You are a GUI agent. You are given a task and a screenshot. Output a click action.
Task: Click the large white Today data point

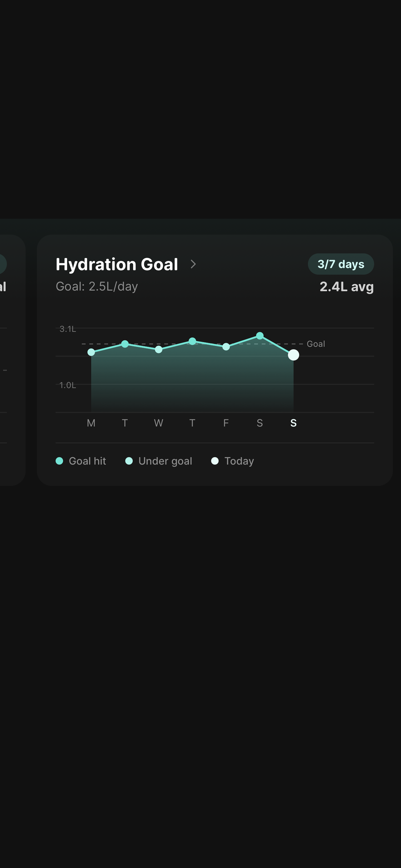[294, 355]
